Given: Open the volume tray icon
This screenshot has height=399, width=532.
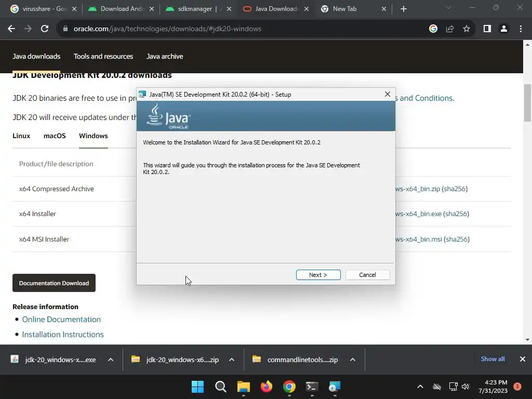Looking at the screenshot, I should pyautogui.click(x=465, y=387).
